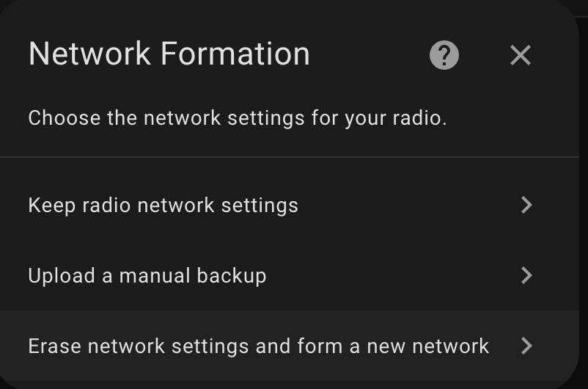Pick the middle manual backup list entry
The height and width of the screenshot is (389, 588).
click(x=290, y=275)
